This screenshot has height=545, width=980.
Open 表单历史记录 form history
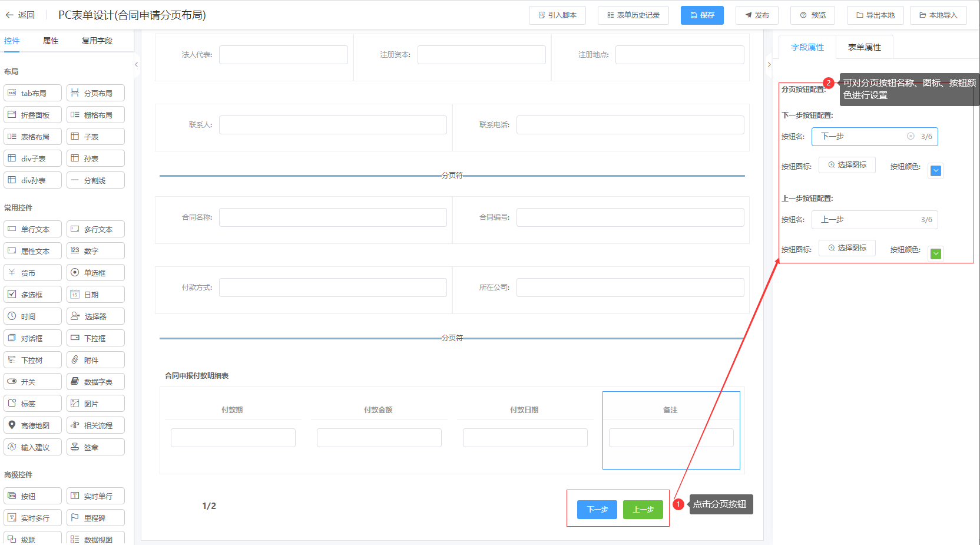point(633,15)
